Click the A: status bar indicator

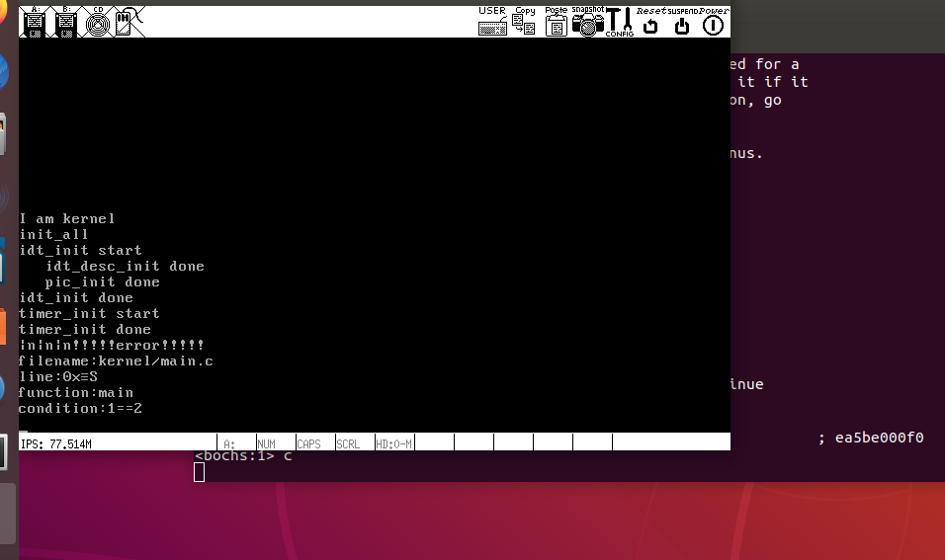[235, 443]
